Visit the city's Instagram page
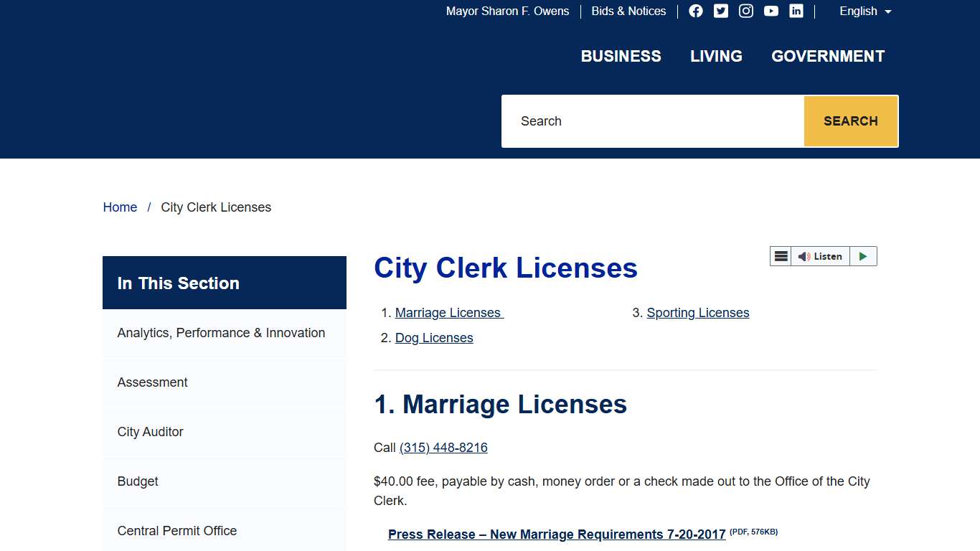980x551 pixels. [x=745, y=11]
